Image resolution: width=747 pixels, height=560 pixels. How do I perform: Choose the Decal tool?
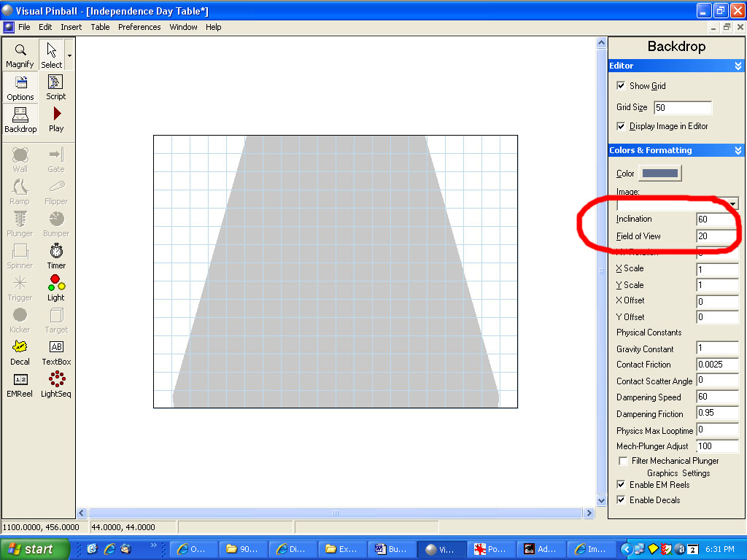pyautogui.click(x=20, y=351)
